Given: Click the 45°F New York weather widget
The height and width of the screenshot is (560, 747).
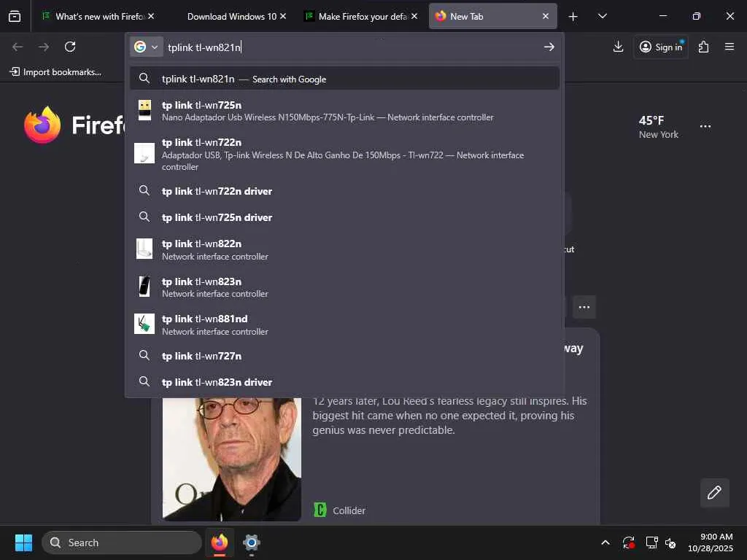Looking at the screenshot, I should pos(659,127).
